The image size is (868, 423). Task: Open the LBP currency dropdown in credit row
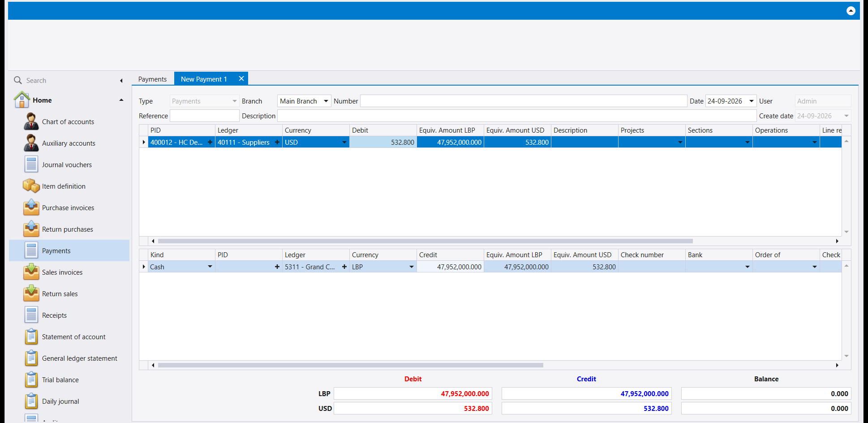[x=412, y=267]
